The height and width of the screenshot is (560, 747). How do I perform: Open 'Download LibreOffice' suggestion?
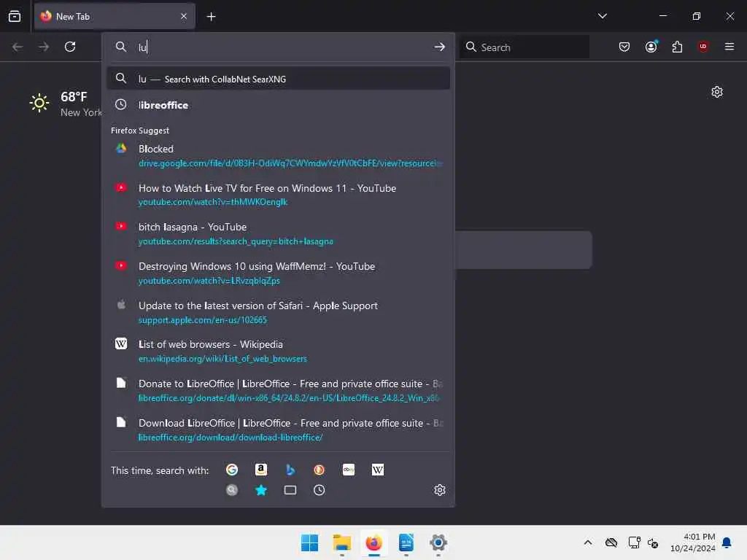(278, 429)
